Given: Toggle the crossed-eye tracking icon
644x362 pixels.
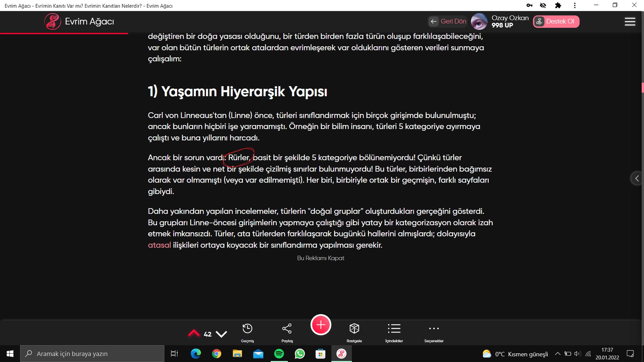Looking at the screenshot, I should pyautogui.click(x=543, y=5).
